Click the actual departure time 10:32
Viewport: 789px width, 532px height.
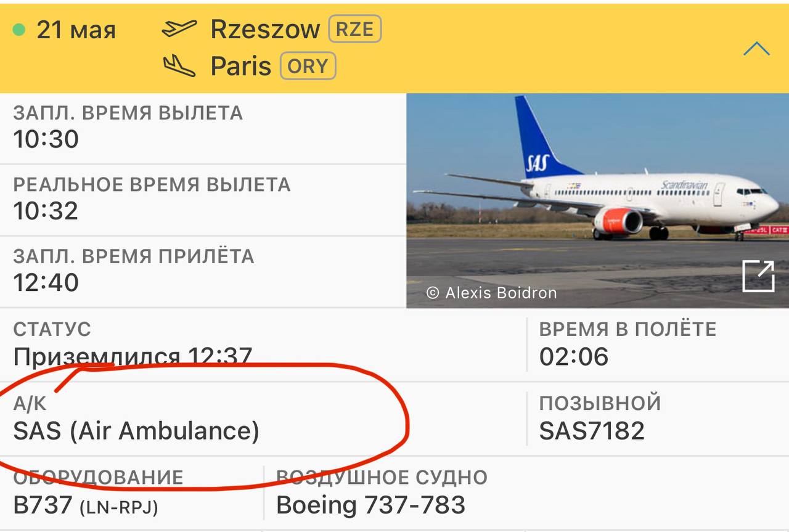click(x=46, y=211)
